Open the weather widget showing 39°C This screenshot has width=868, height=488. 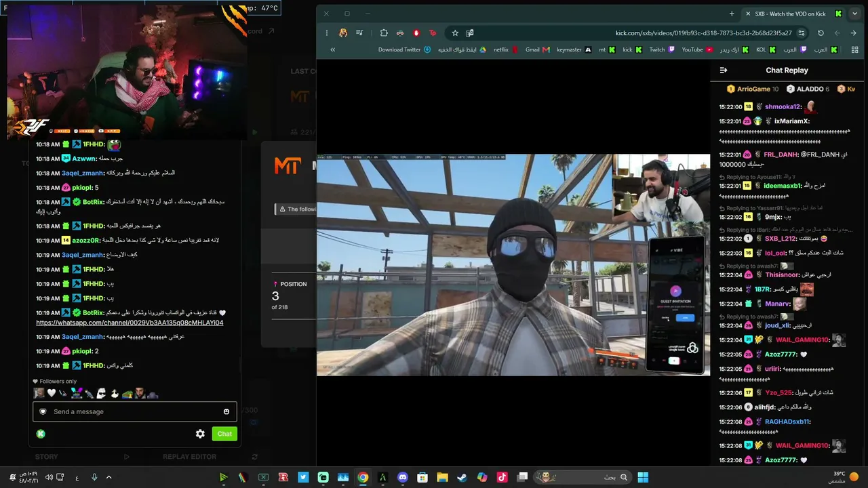pyautogui.click(x=844, y=477)
